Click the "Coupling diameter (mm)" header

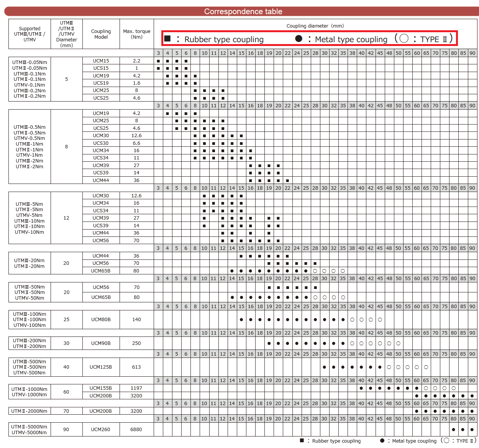click(x=315, y=26)
